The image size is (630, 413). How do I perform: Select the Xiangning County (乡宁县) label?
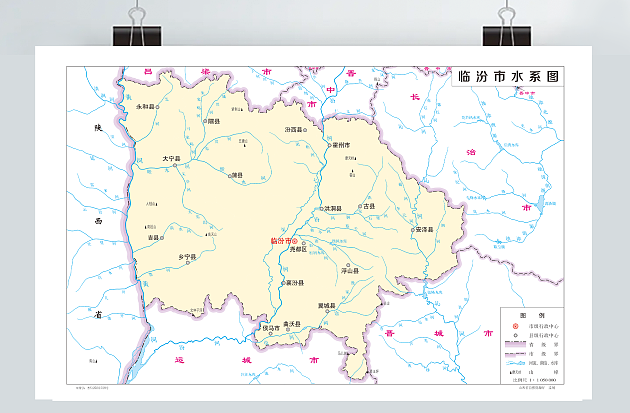click(x=186, y=257)
